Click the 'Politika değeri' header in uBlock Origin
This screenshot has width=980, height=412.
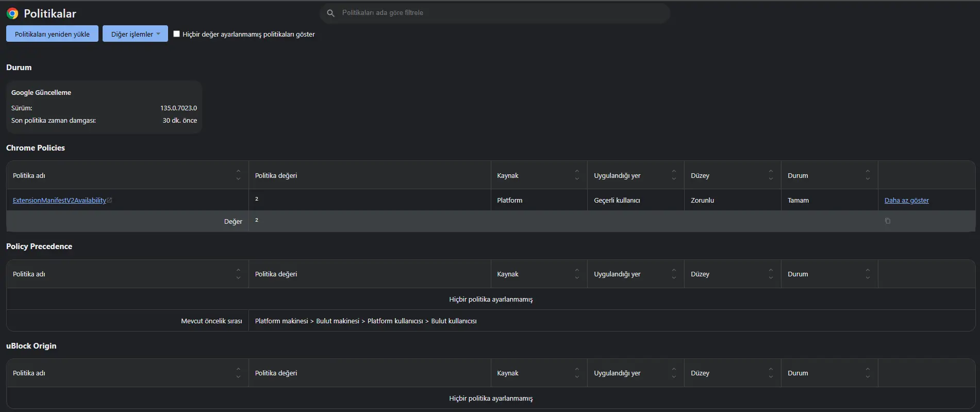click(276, 373)
